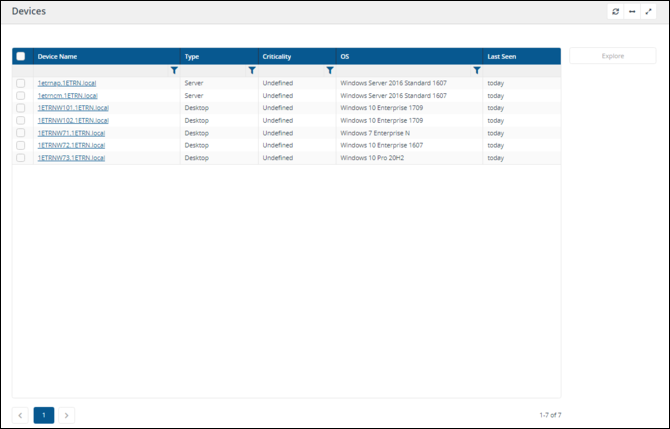Open the Type column filter

pos(252,70)
